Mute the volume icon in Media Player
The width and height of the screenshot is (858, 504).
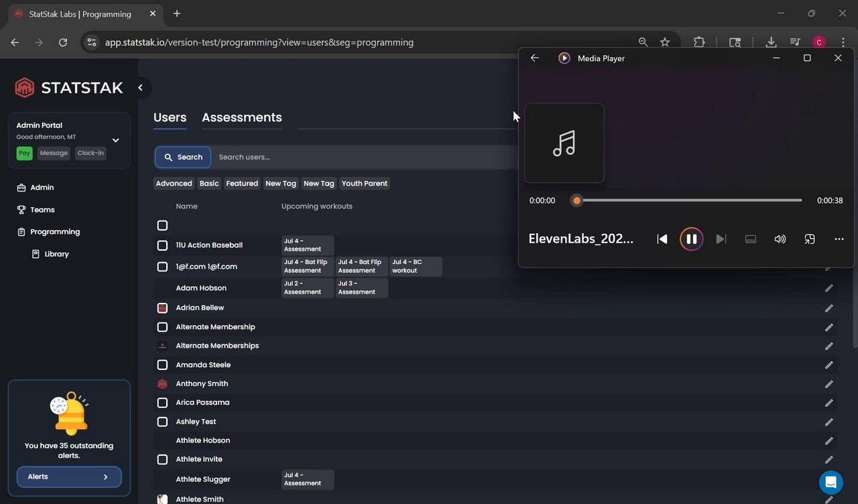tap(780, 239)
